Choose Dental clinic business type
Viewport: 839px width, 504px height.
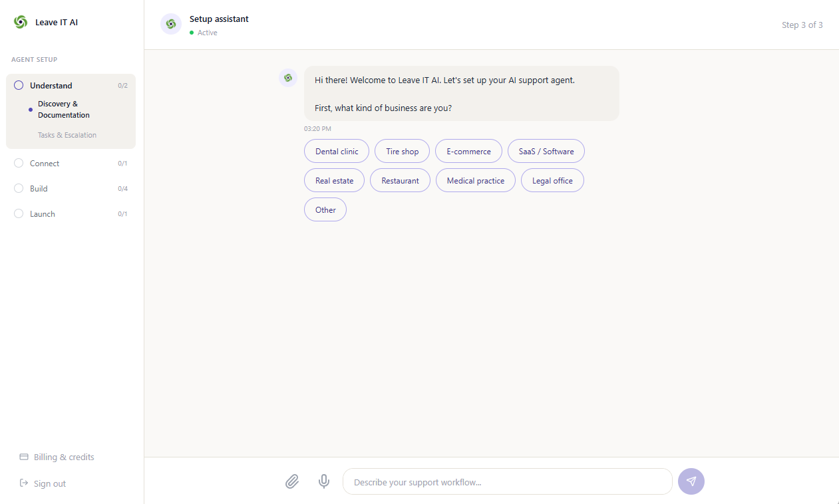pos(337,151)
